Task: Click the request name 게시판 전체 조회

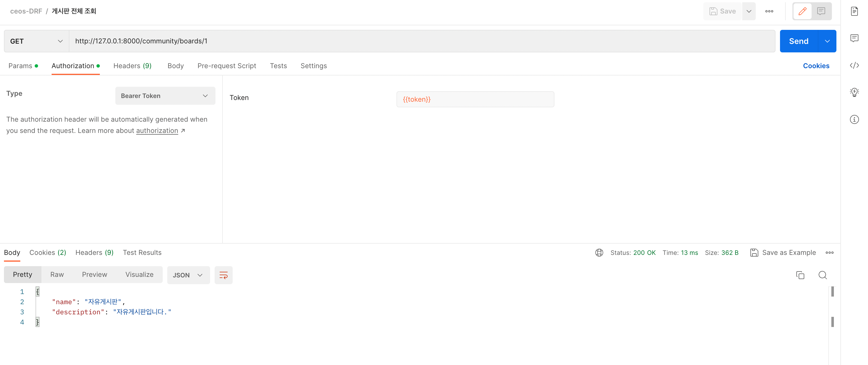Action: 74,11
